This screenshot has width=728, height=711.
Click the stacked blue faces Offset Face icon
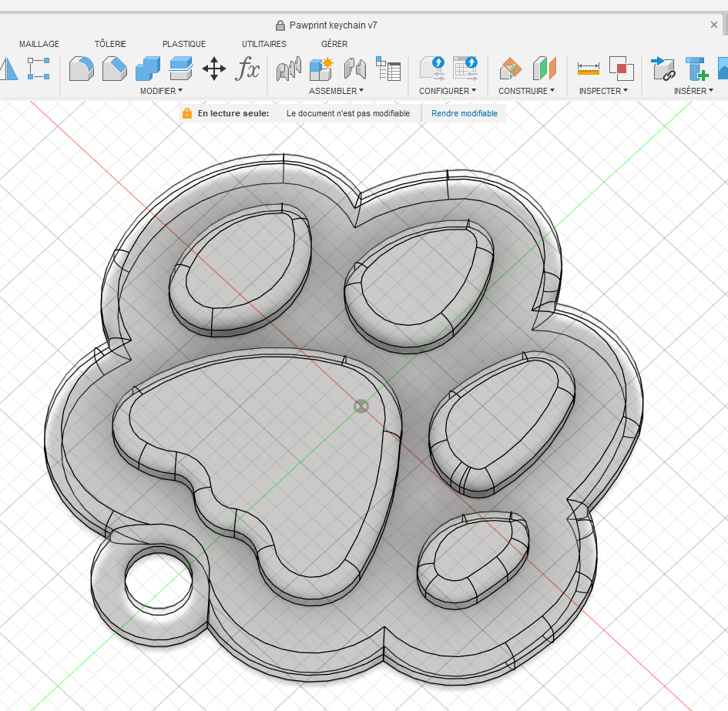click(x=180, y=69)
